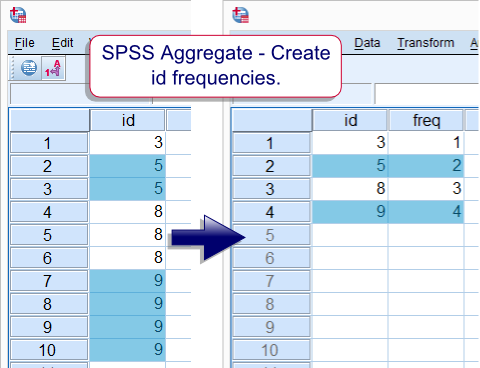Select row header 9 in left window
Viewport: 480px width, 368px height.
tap(49, 327)
